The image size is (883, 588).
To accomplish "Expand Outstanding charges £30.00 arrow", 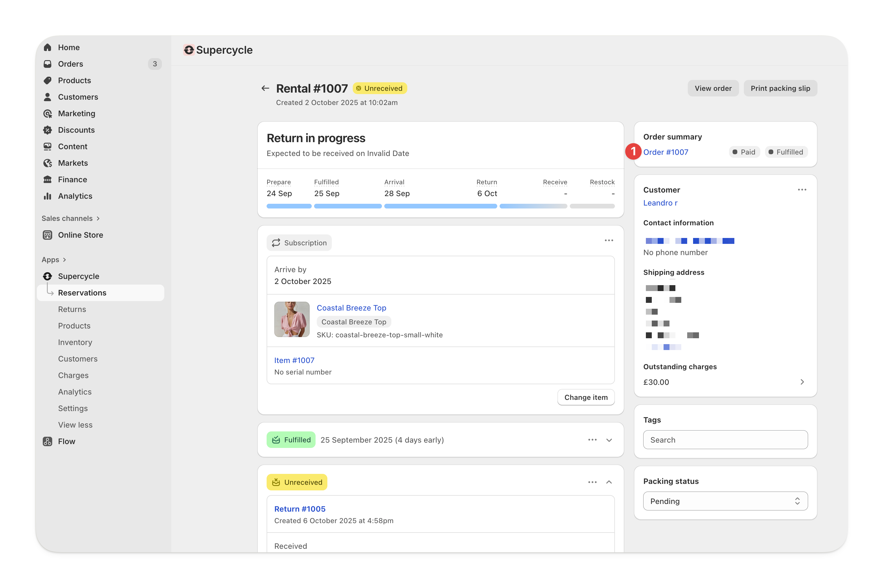I will click(x=802, y=382).
